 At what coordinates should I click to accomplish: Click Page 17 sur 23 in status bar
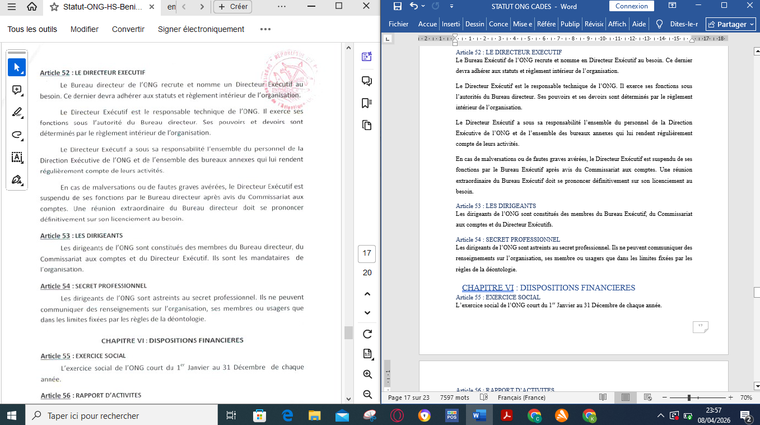pyautogui.click(x=409, y=397)
